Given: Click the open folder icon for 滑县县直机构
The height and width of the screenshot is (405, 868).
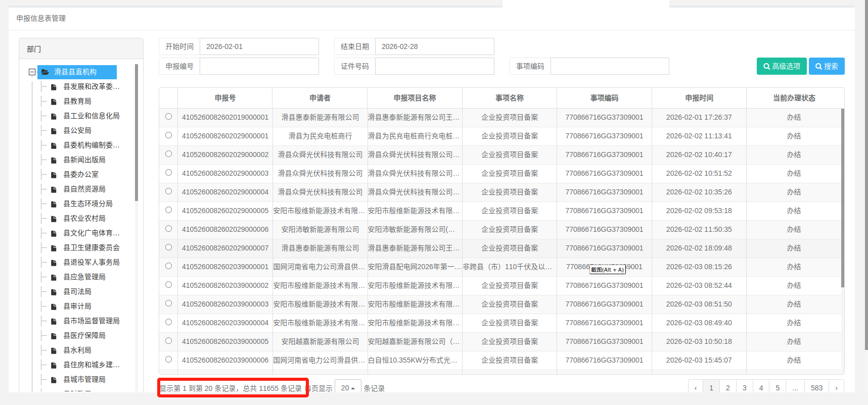Looking at the screenshot, I should (45, 72).
